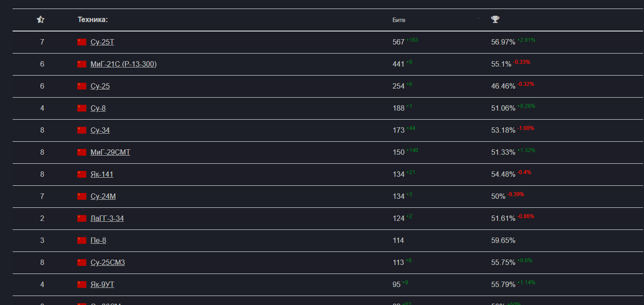The width and height of the screenshot is (644, 305).
Task: Open the Су-34 vehicle link
Action: tap(100, 130)
